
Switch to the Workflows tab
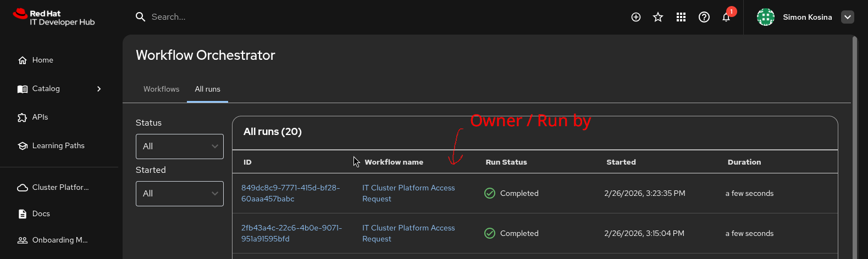[x=161, y=89]
